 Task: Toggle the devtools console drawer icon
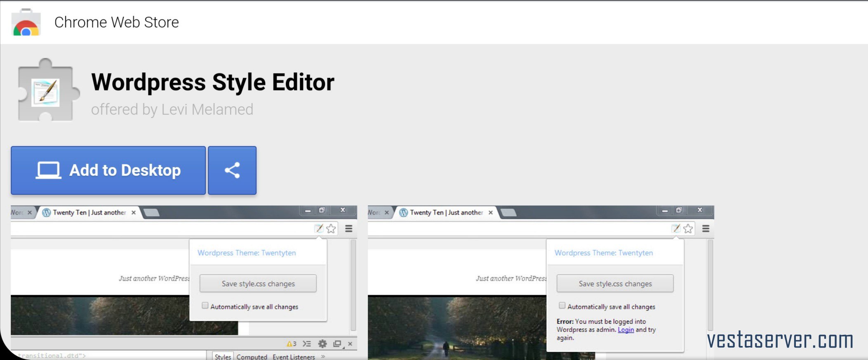pos(307,343)
